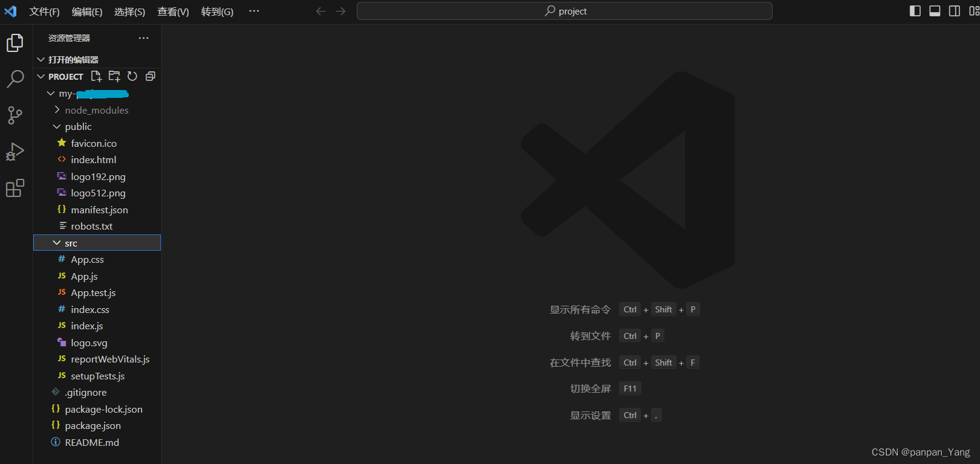Open the Source Control view
This screenshot has height=464, width=980.
pos(15,115)
